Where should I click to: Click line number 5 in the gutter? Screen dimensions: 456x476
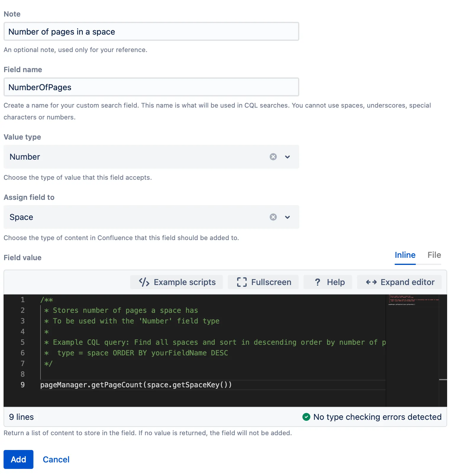pyautogui.click(x=22, y=342)
